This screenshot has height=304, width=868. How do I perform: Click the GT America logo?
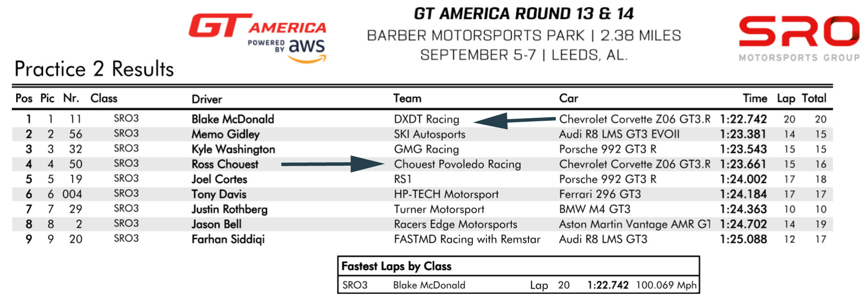[x=257, y=26]
